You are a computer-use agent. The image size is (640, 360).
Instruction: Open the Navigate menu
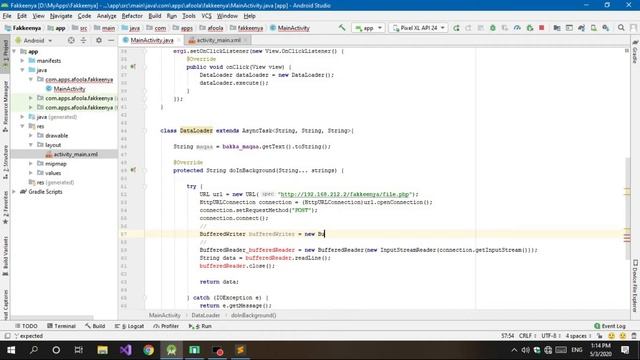61,16
